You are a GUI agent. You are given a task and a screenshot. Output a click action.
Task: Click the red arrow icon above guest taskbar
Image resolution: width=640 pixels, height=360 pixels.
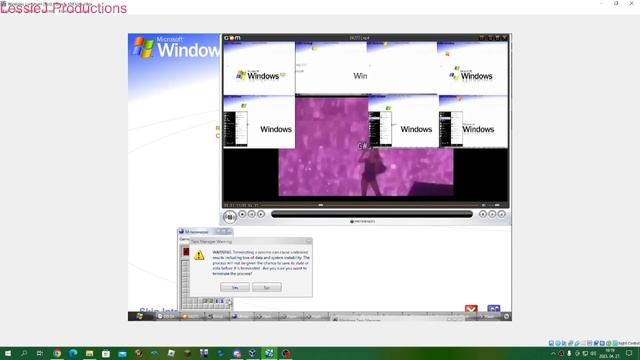[x=471, y=309]
